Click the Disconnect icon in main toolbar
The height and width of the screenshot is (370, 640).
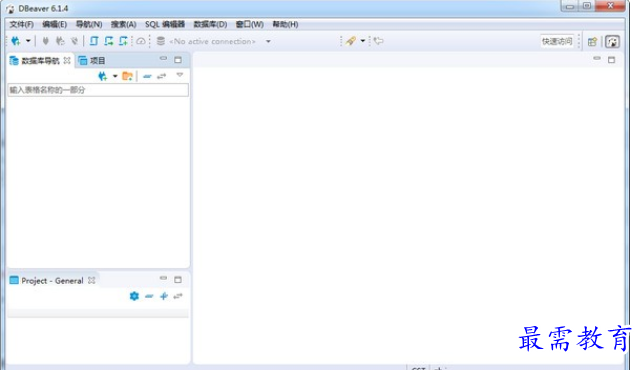pos(74,41)
